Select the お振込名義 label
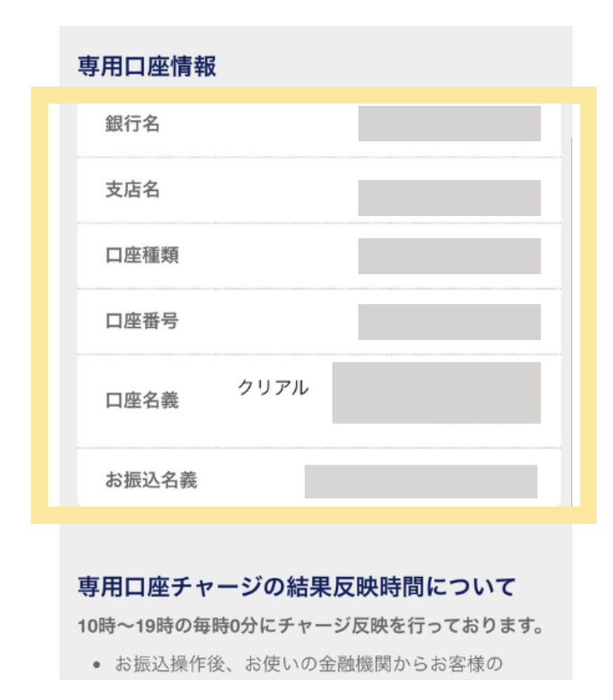Viewport: 613px width, 700px height. tap(151, 480)
